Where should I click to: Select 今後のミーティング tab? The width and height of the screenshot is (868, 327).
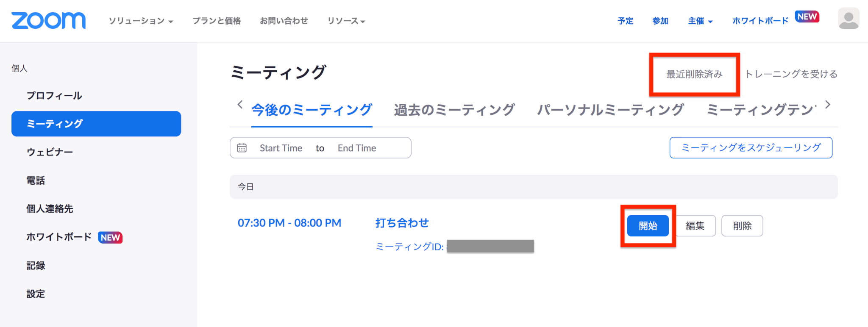[312, 110]
